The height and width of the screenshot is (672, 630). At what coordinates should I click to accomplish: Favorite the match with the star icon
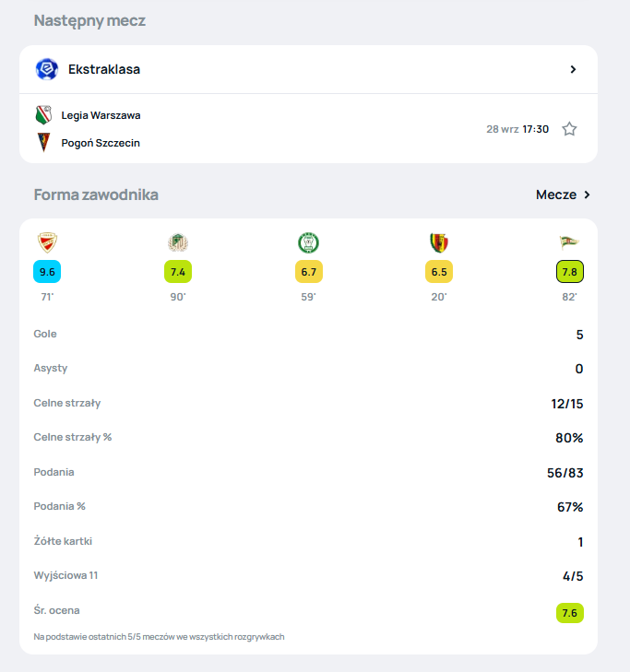click(569, 129)
